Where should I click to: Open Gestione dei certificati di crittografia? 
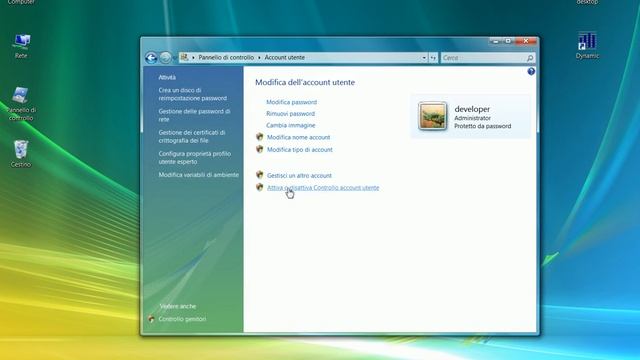192,137
